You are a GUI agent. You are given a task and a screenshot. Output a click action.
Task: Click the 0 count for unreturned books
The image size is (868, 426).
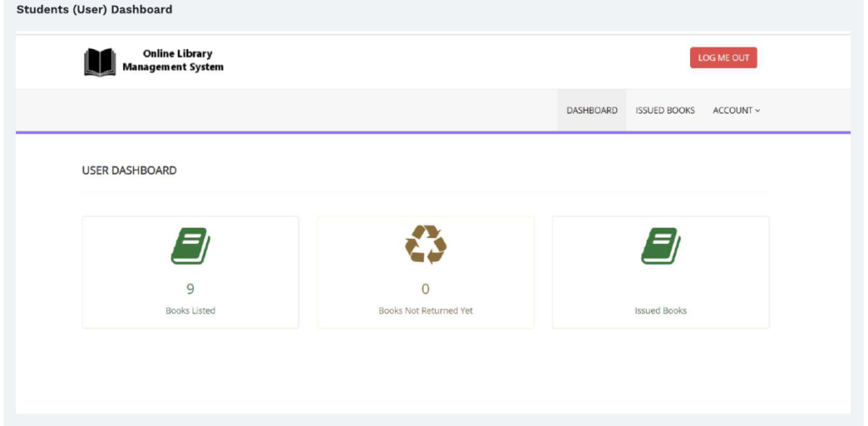(426, 289)
